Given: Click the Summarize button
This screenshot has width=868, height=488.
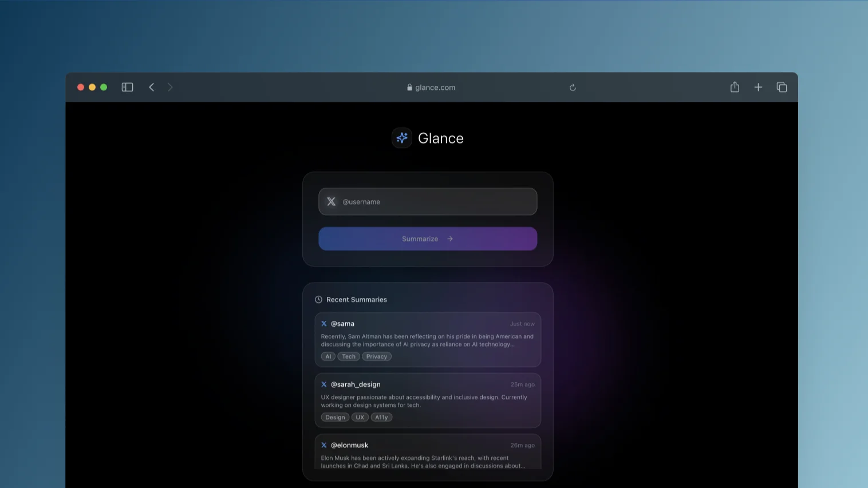Looking at the screenshot, I should point(428,239).
